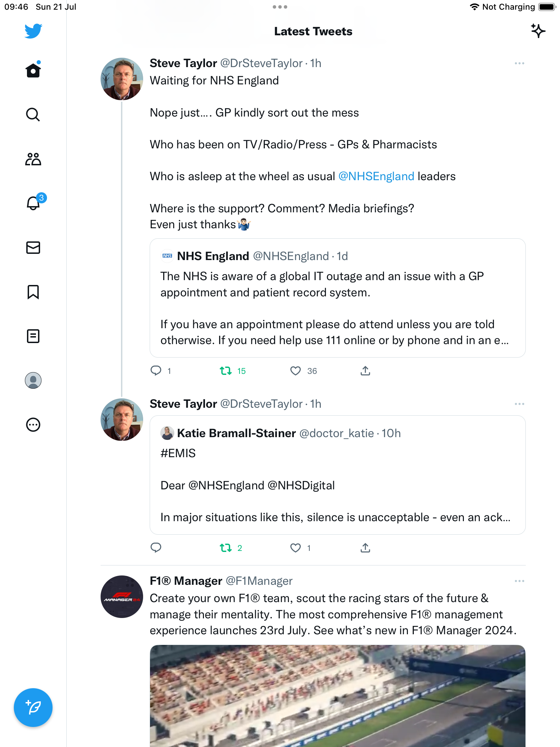
Task: Open Communities from the sidebar
Action: [33, 159]
